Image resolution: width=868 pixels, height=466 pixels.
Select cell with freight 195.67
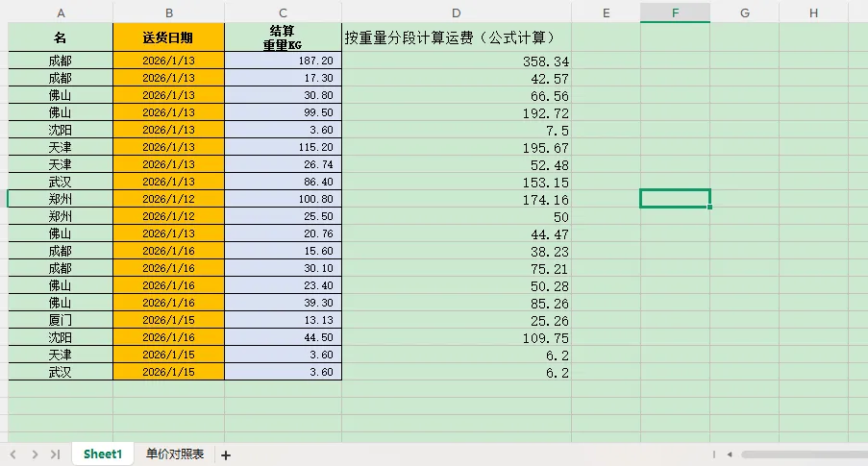tap(457, 147)
